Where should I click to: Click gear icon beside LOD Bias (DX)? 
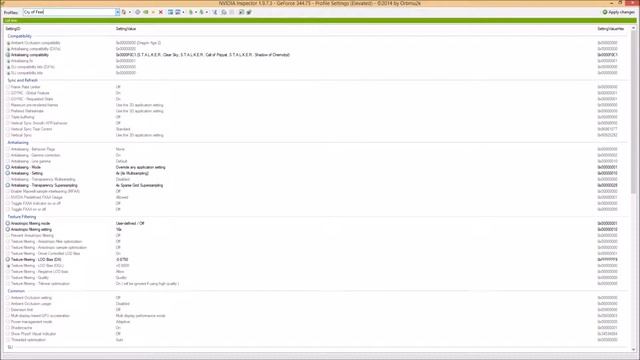tap(8, 260)
